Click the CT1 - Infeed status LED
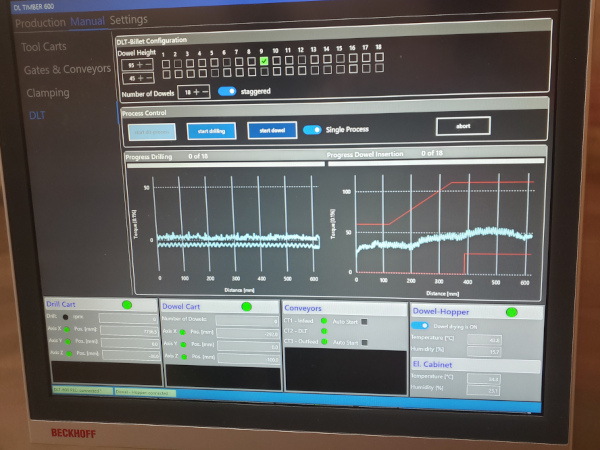The image size is (600, 450). 324,321
